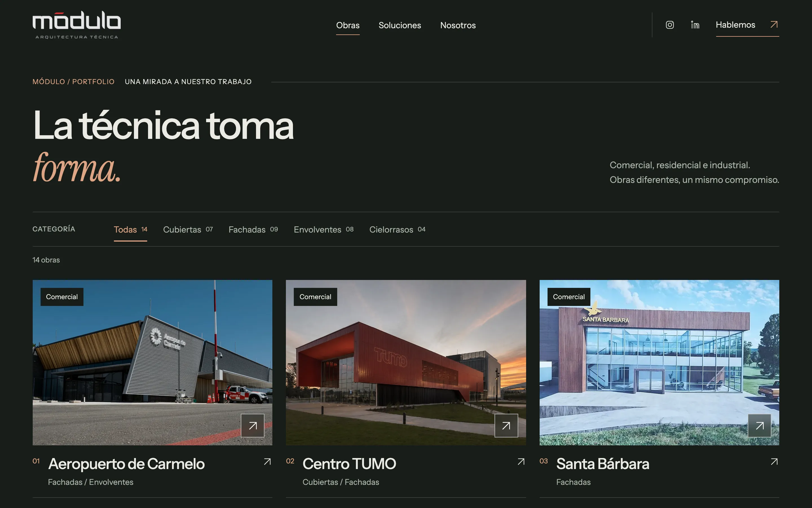Viewport: 812px width, 508px height.
Task: Click the arrow button on Santa Bárbara photo
Action: pos(760,426)
